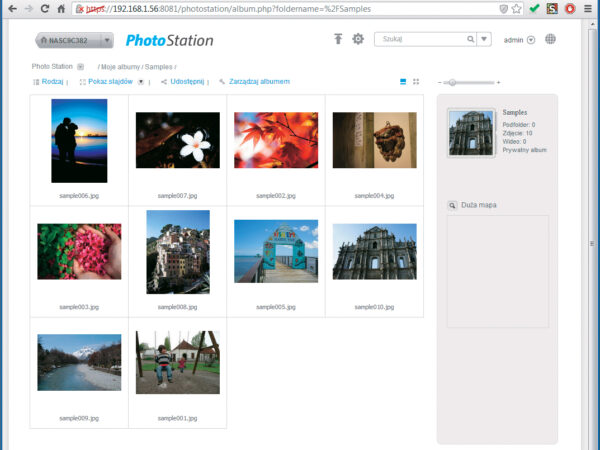Expand the NASC9C382 server dropdown

(x=107, y=41)
